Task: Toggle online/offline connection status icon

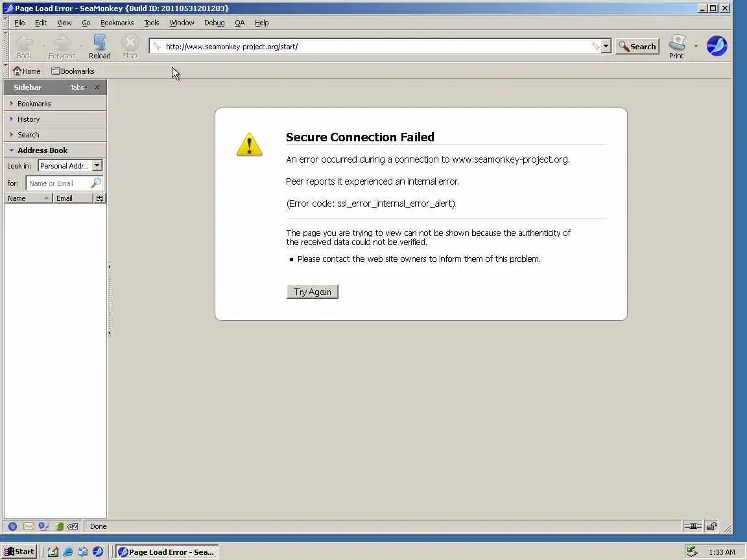Action: pyautogui.click(x=693, y=526)
